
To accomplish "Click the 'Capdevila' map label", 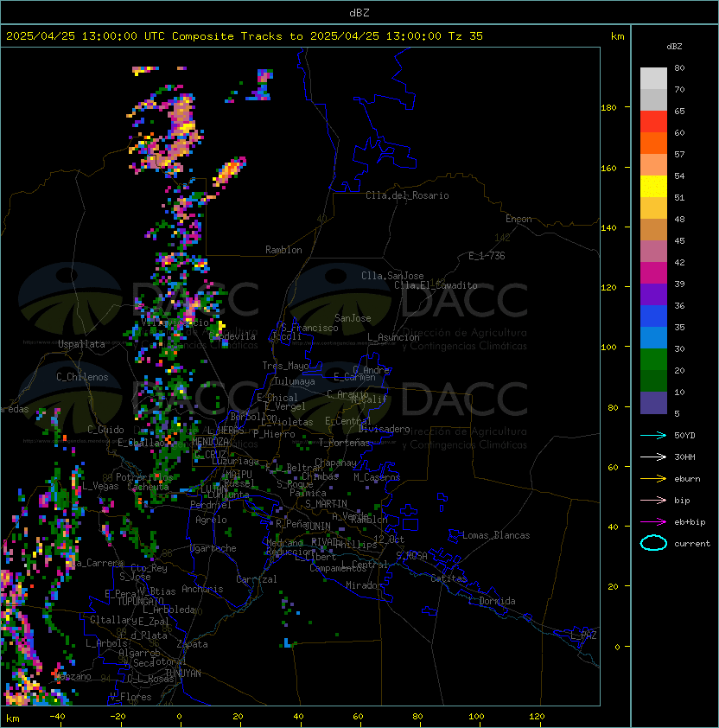I will pyautogui.click(x=232, y=336).
